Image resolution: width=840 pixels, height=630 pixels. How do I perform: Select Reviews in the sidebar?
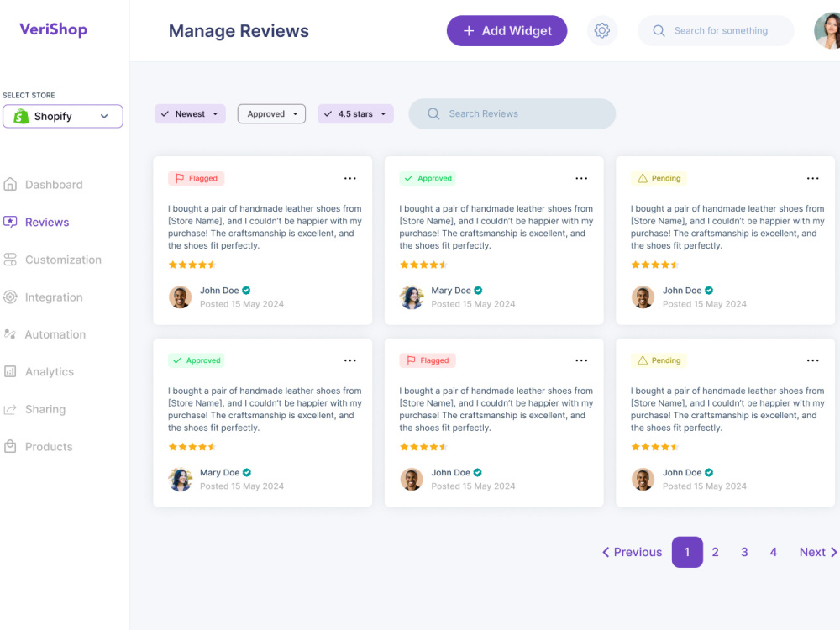[x=47, y=223]
